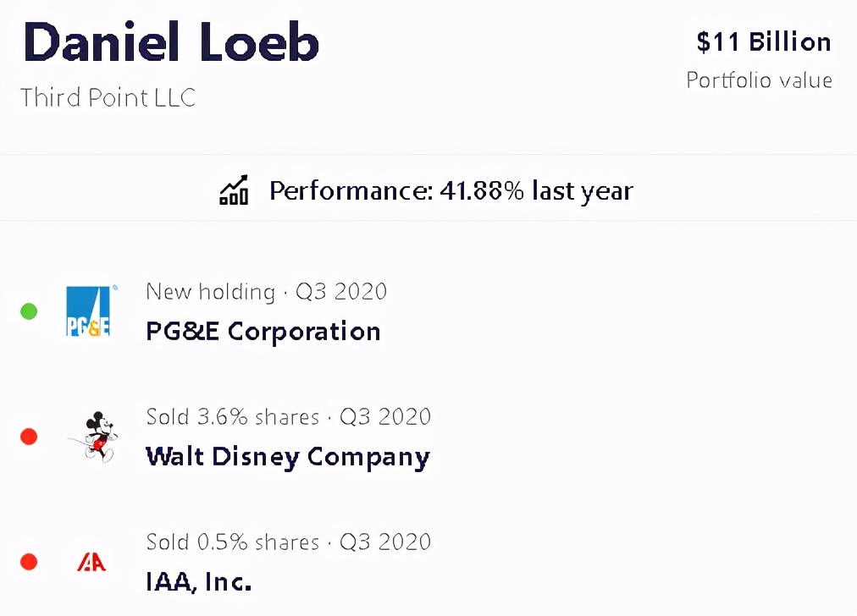Open the Walt Disney Company holding
Image resolution: width=857 pixels, height=616 pixels.
(x=288, y=457)
